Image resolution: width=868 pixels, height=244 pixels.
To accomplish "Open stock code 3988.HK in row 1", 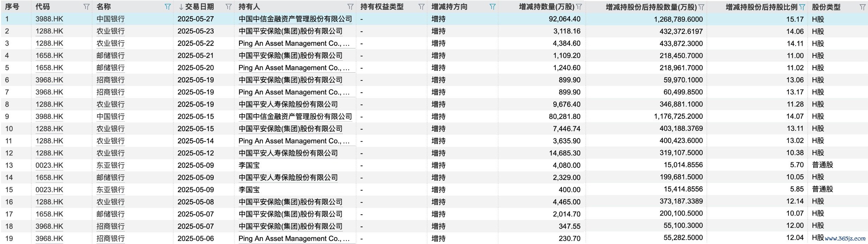I will [x=49, y=19].
